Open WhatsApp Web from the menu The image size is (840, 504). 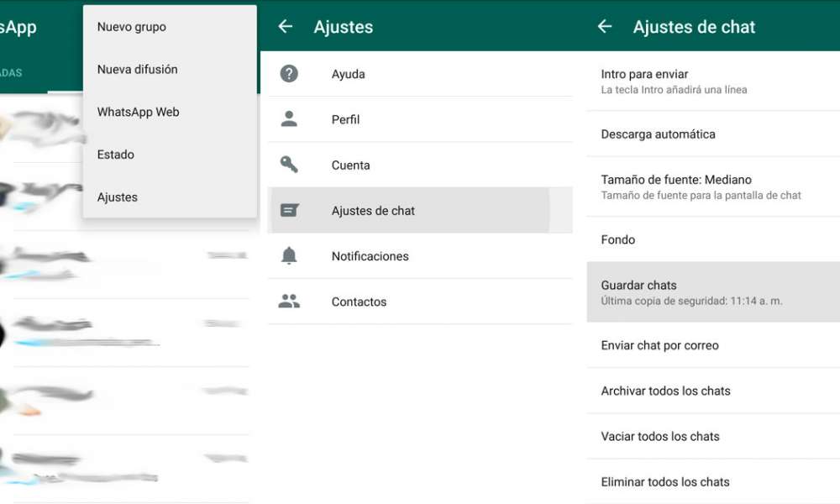point(170,112)
